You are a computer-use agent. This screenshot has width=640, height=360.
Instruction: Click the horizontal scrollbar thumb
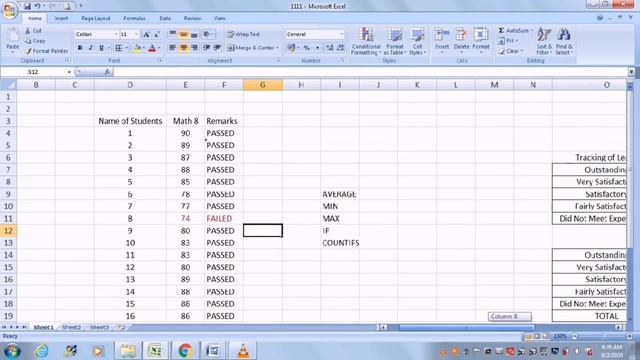pos(467,327)
